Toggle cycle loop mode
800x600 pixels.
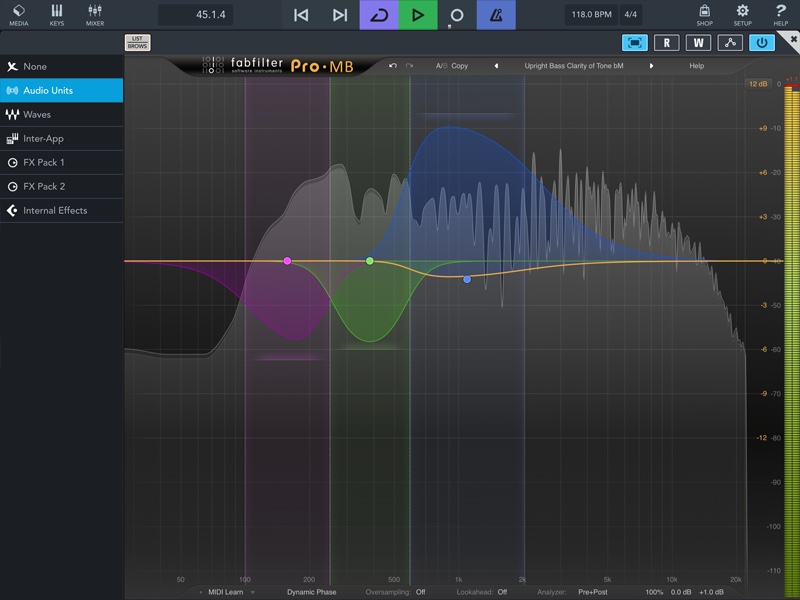pyautogui.click(x=379, y=15)
